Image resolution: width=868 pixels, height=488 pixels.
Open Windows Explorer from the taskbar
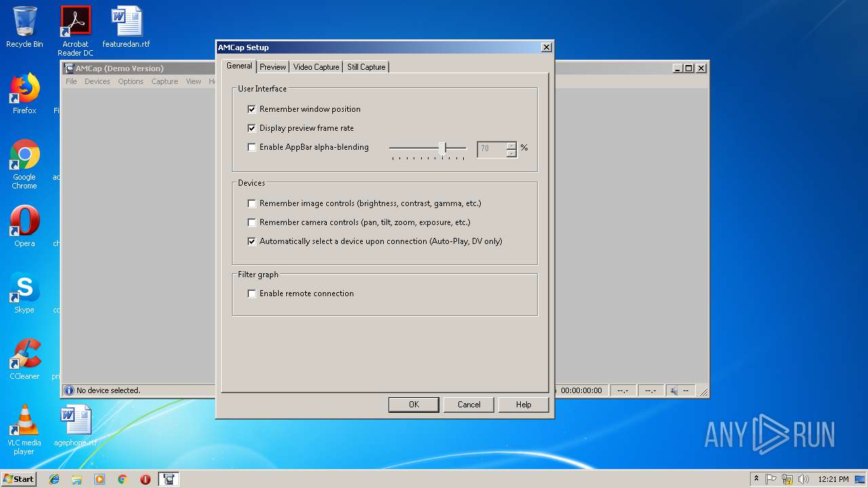click(x=77, y=479)
